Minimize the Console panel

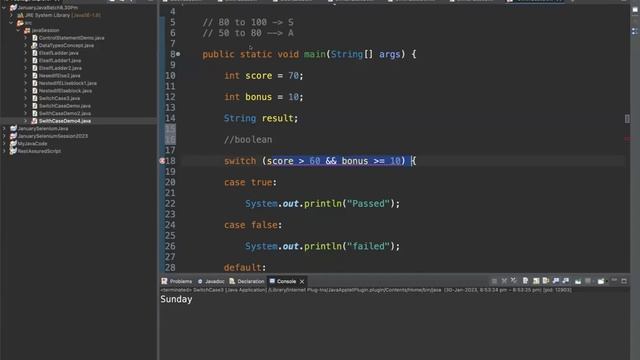tap(614, 281)
